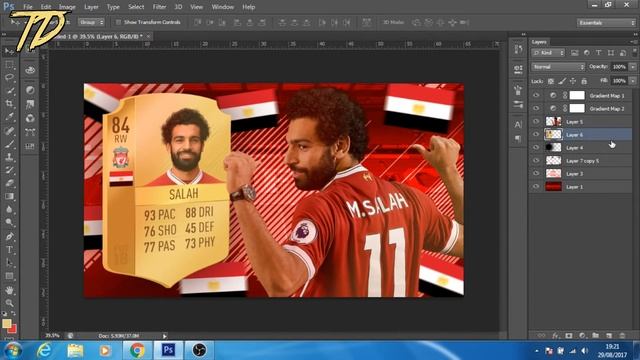Select the Blur tool

(x=9, y=209)
